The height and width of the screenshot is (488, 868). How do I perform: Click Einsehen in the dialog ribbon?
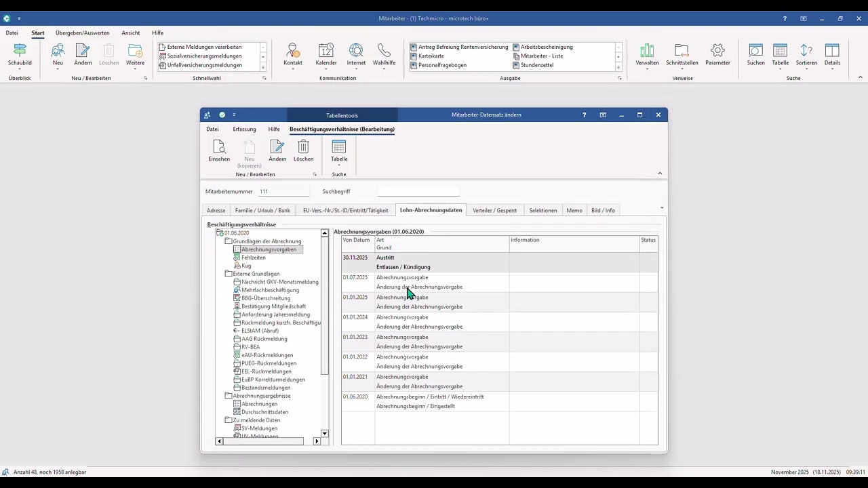point(219,151)
